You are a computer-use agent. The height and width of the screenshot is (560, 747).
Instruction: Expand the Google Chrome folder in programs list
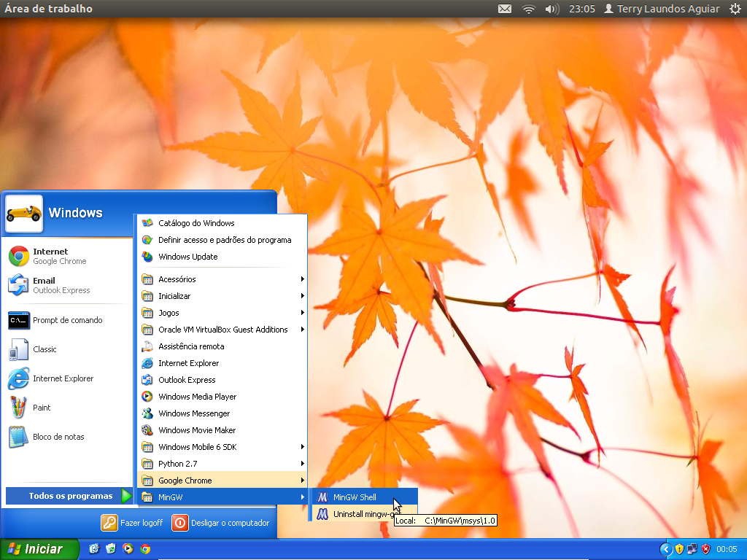(x=223, y=481)
